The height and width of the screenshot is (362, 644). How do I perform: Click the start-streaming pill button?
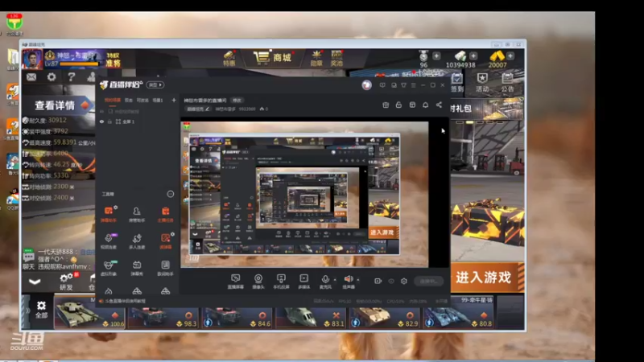pos(428,281)
